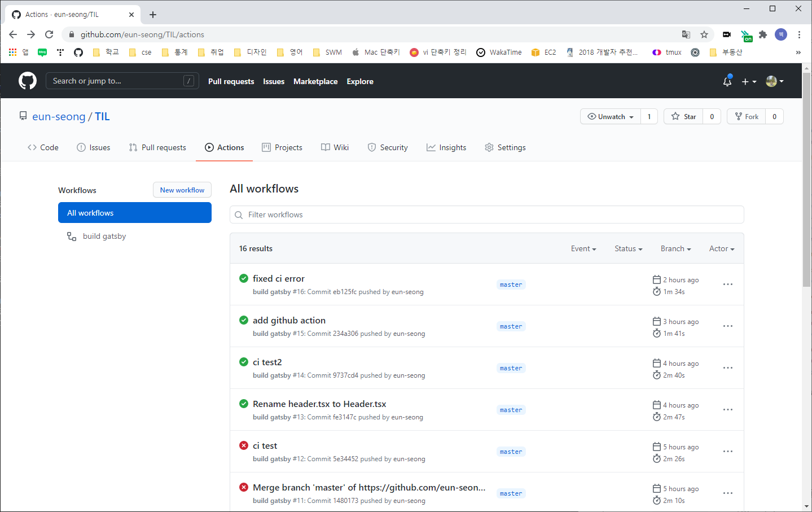Reload the page with the refresh icon
This screenshot has width=812, height=512.
tap(49, 34)
